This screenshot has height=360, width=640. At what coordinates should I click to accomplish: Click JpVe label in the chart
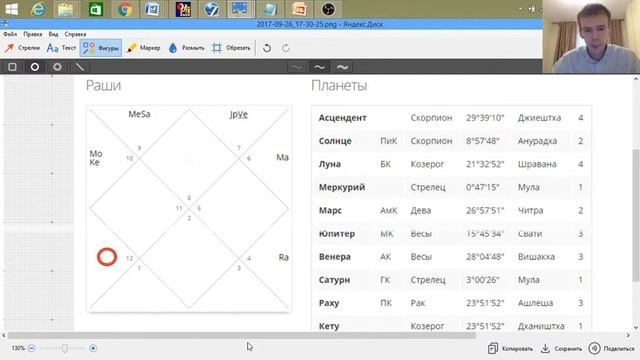tap(238, 114)
